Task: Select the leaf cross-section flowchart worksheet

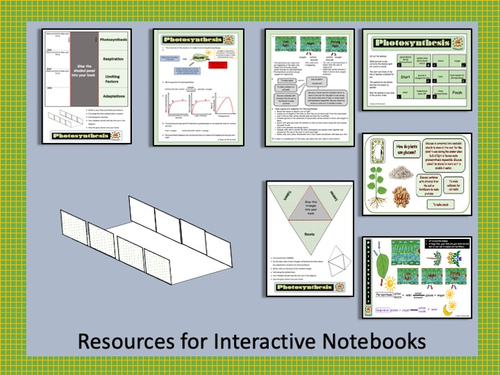Action: (x=310, y=88)
